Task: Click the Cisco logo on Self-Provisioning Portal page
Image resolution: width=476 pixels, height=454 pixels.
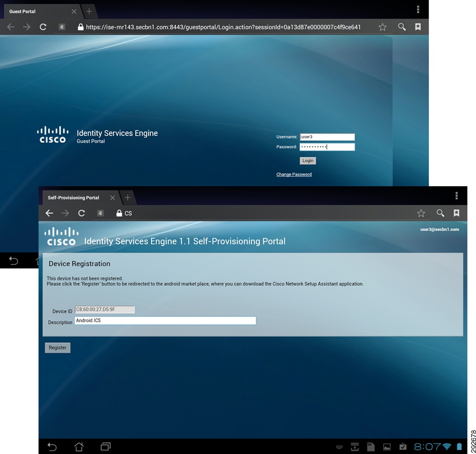Action: click(x=61, y=237)
